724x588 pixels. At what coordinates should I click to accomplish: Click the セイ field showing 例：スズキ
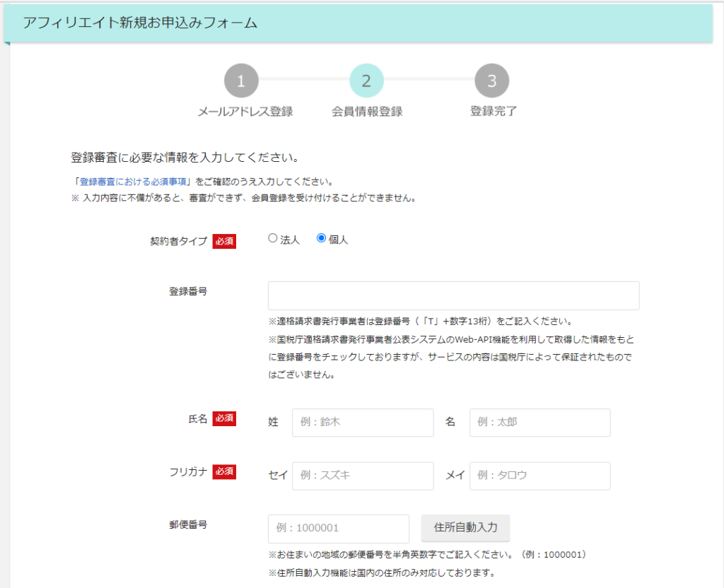point(363,476)
